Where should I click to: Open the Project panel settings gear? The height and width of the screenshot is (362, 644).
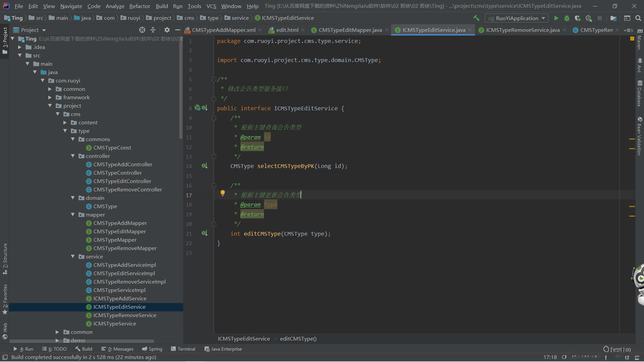click(x=167, y=30)
